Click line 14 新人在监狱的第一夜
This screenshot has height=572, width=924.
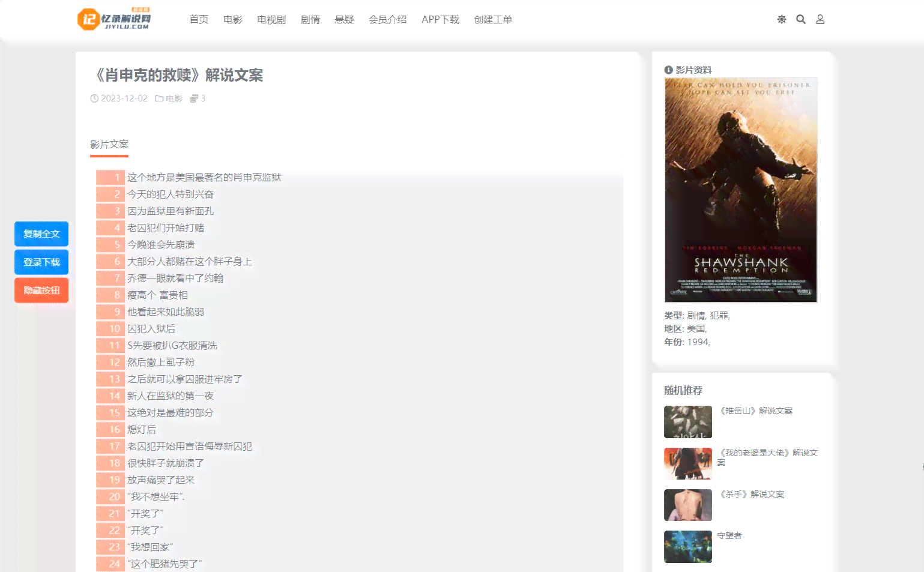(171, 396)
